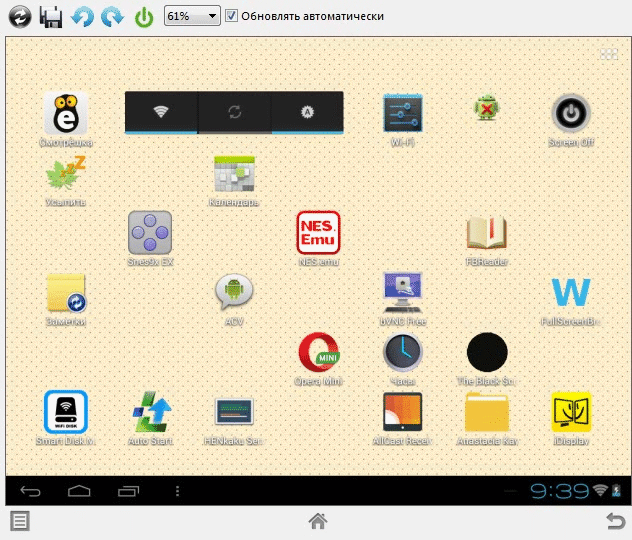Rotate screen left with the blue arrow
Screen dimensions: 632x540
pyautogui.click(x=82, y=17)
